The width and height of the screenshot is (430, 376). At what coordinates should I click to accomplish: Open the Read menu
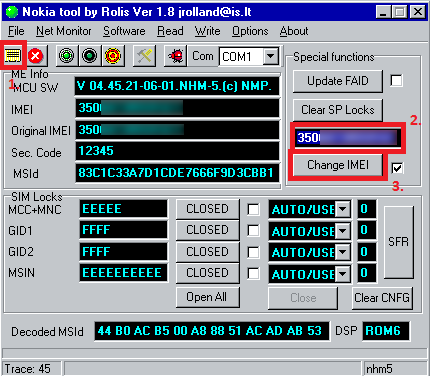pyautogui.click(x=170, y=31)
